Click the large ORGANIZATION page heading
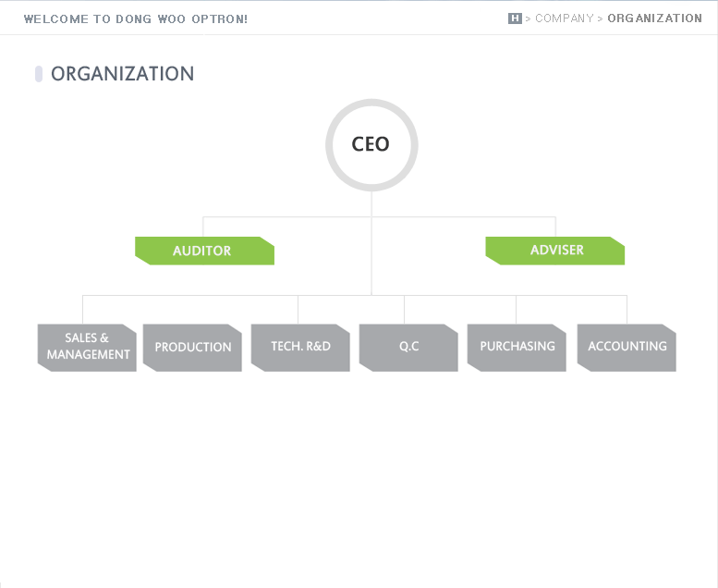 (123, 74)
